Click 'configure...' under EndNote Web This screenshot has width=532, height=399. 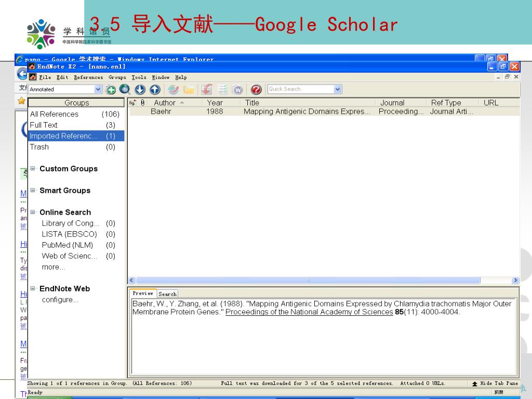60,300
